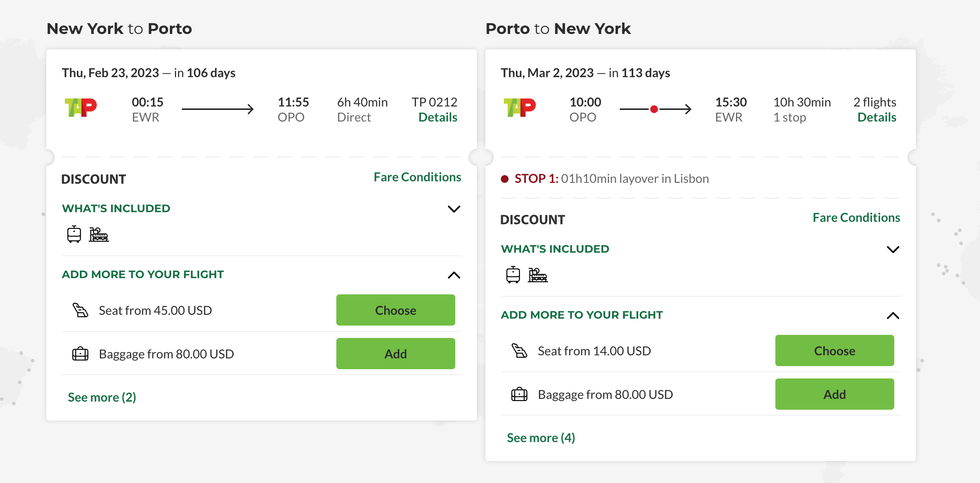Click carry-on bag icon in return included items

[x=513, y=275]
